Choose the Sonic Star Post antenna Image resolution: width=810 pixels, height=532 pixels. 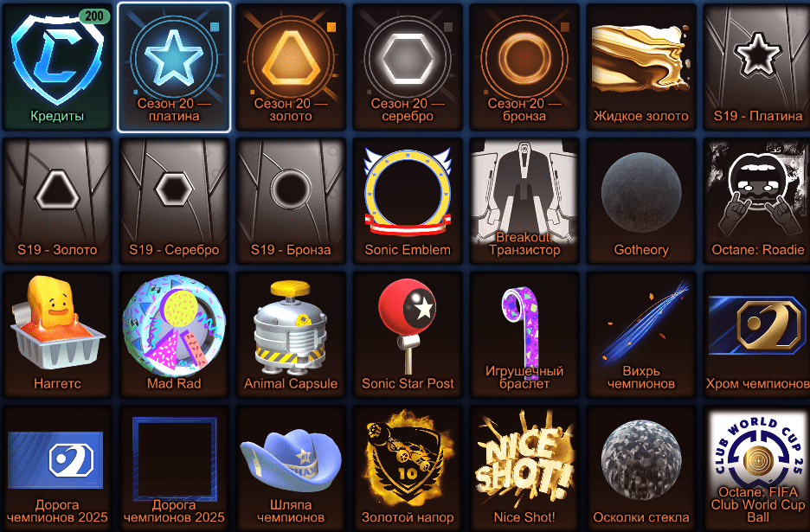(408, 335)
